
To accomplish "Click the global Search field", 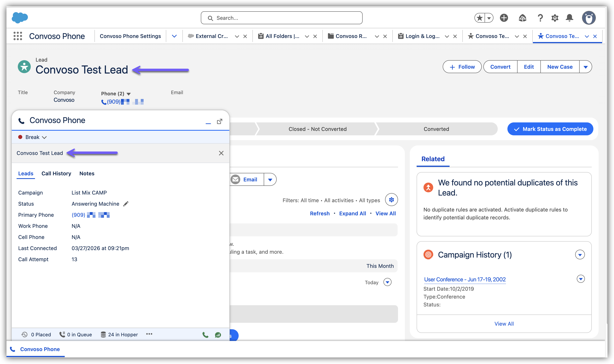I will pos(281,18).
